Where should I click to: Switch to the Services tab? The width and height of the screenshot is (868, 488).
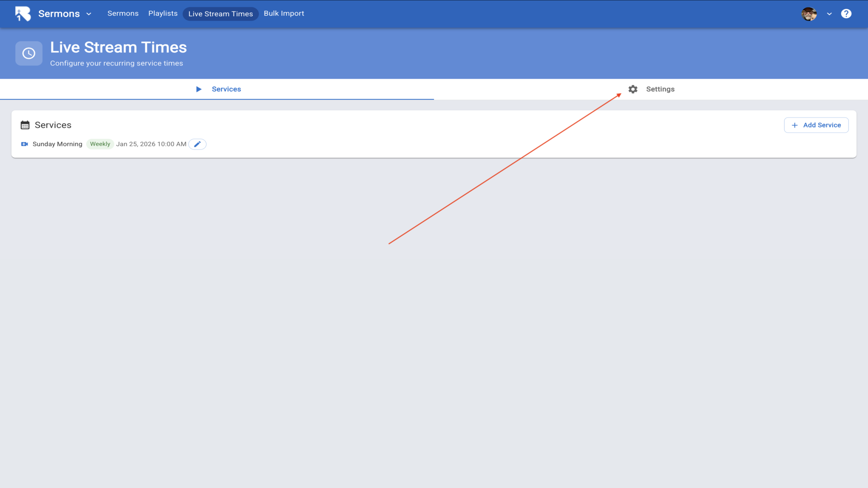(226, 89)
